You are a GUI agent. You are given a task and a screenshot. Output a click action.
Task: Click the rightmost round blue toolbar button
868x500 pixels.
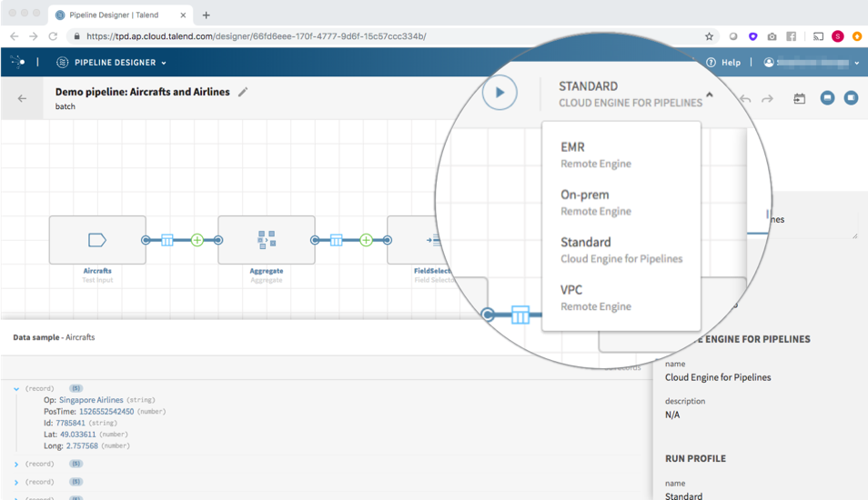click(851, 98)
